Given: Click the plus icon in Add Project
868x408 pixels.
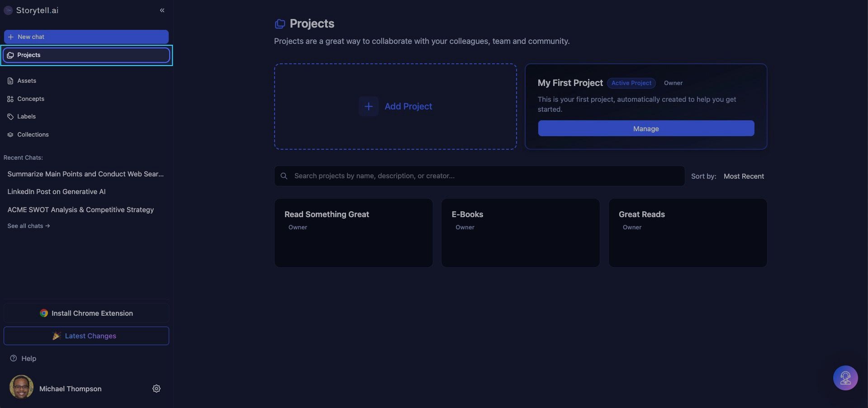Looking at the screenshot, I should click(x=369, y=106).
